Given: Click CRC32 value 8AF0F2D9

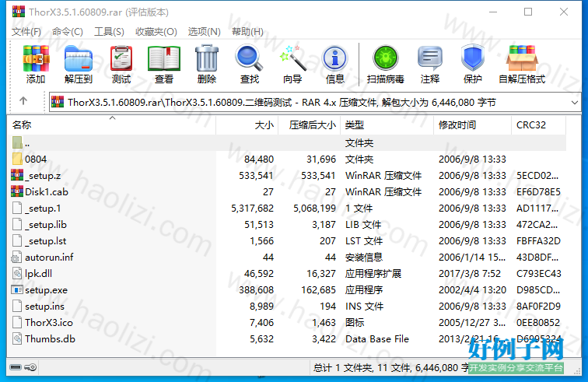Looking at the screenshot, I should point(538,307).
